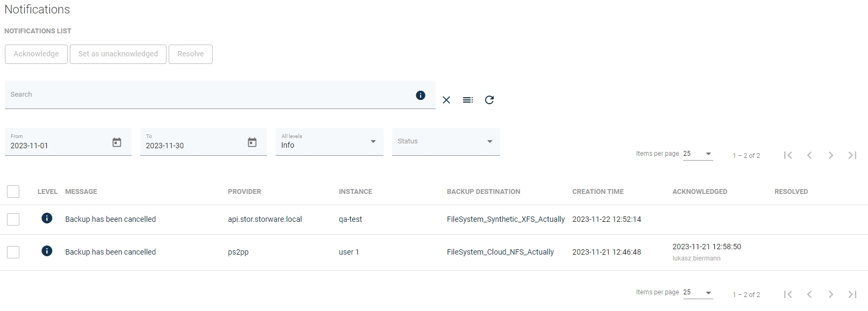Expand the All levels Info dropdown
Screen dimensions: 868x311
coord(329,142)
